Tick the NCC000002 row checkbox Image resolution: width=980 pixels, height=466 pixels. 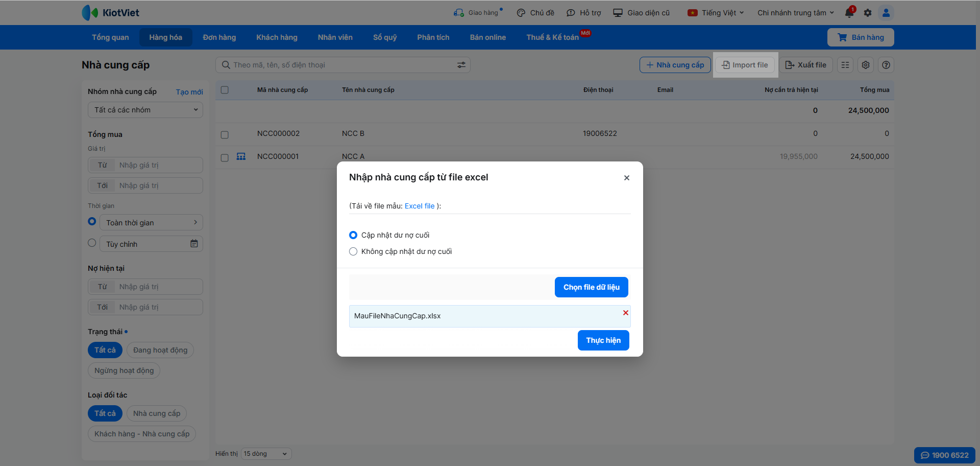[225, 135]
